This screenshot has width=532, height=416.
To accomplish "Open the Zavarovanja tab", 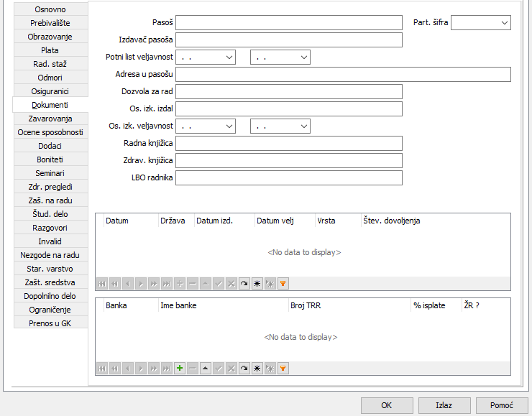I will tap(50, 119).
